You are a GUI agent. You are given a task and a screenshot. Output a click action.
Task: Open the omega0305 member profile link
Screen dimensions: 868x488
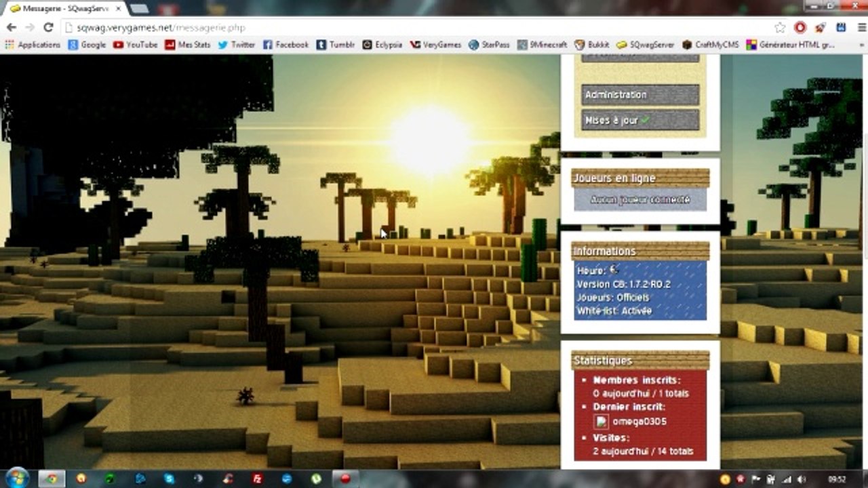[x=639, y=422]
